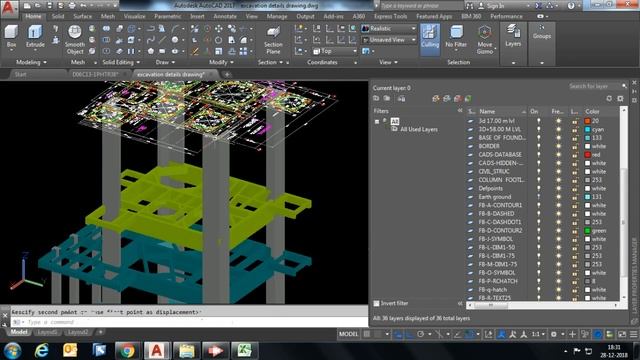
Task: Click the customization menu icon in status bar
Action: [633, 334]
